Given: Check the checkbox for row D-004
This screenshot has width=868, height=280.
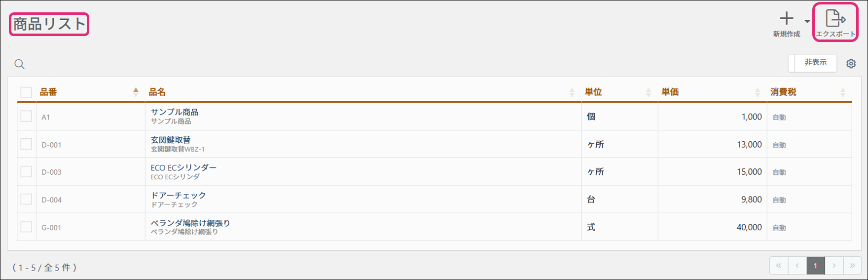Looking at the screenshot, I should (26, 199).
